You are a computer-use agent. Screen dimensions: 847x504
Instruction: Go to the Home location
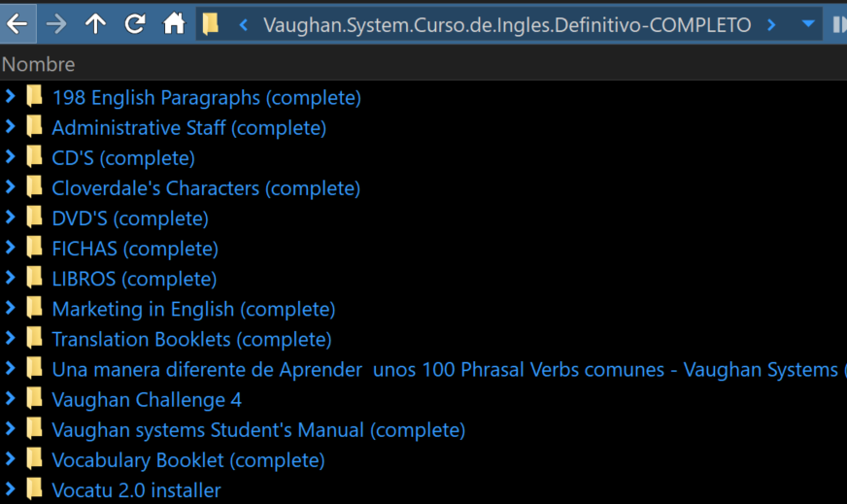point(174,24)
